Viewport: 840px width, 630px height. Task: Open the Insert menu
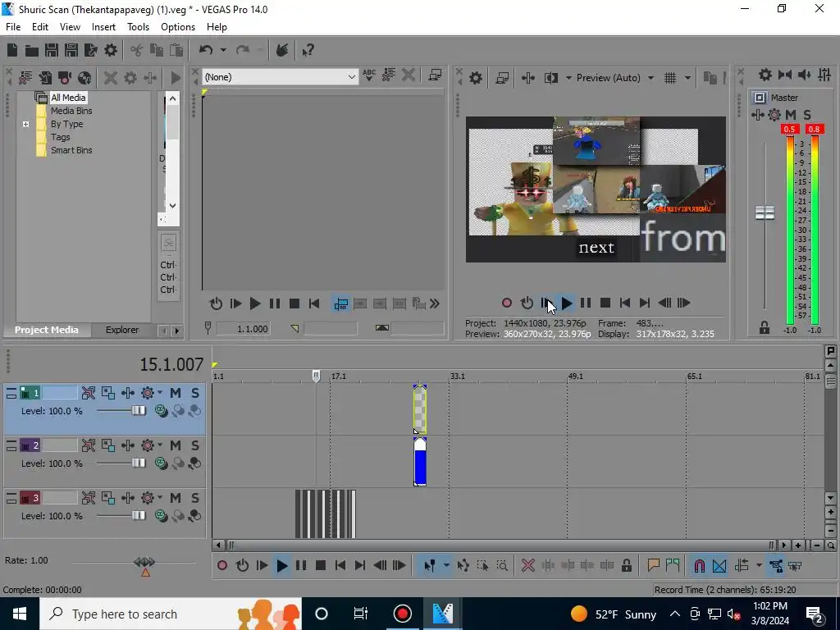click(x=103, y=27)
